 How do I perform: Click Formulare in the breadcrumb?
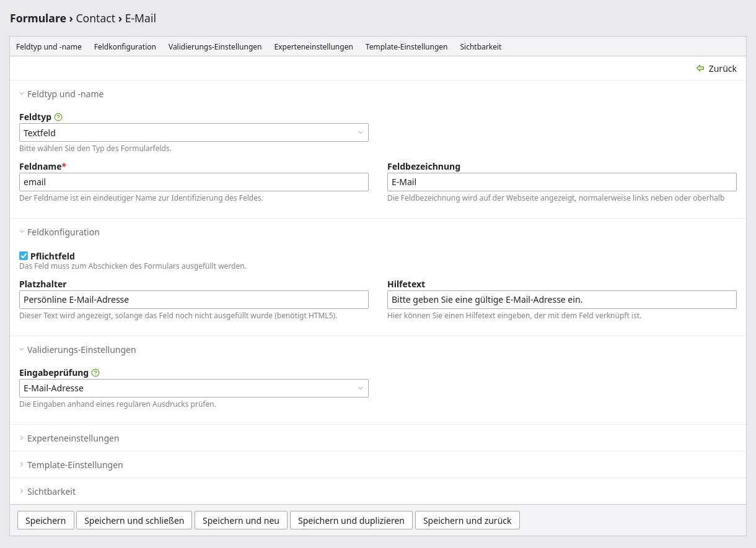(x=38, y=19)
